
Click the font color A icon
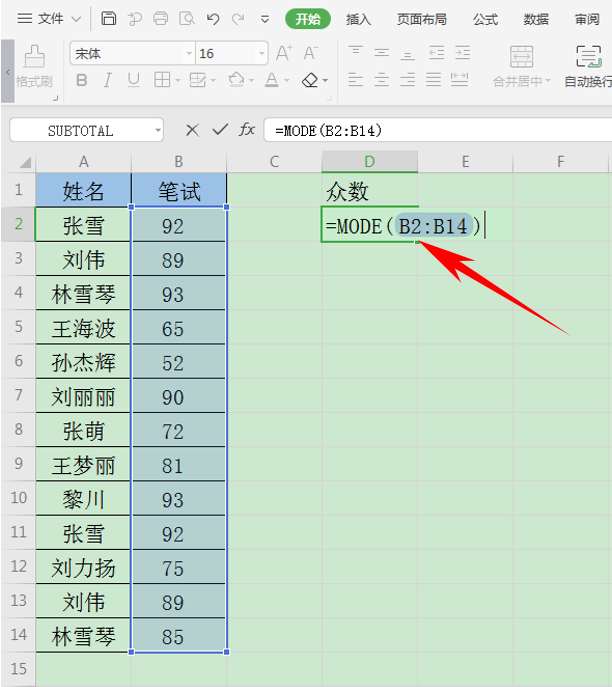(x=272, y=80)
